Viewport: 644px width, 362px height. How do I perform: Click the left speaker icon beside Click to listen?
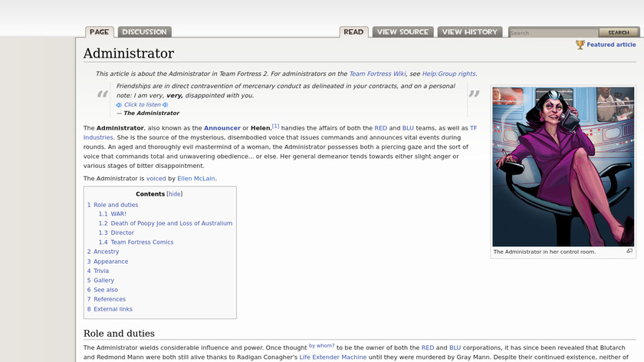(119, 105)
